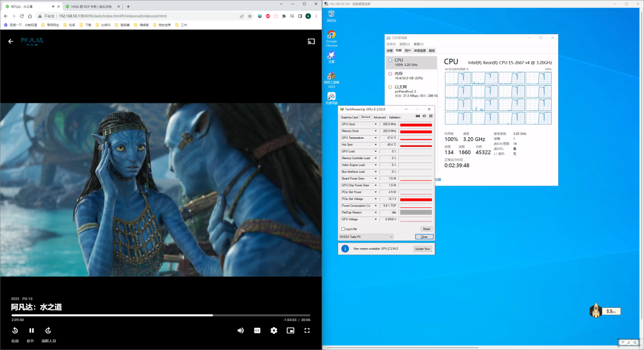The height and width of the screenshot is (350, 644).
Task: Click the Reset button in GPU-Z
Action: tap(426, 229)
